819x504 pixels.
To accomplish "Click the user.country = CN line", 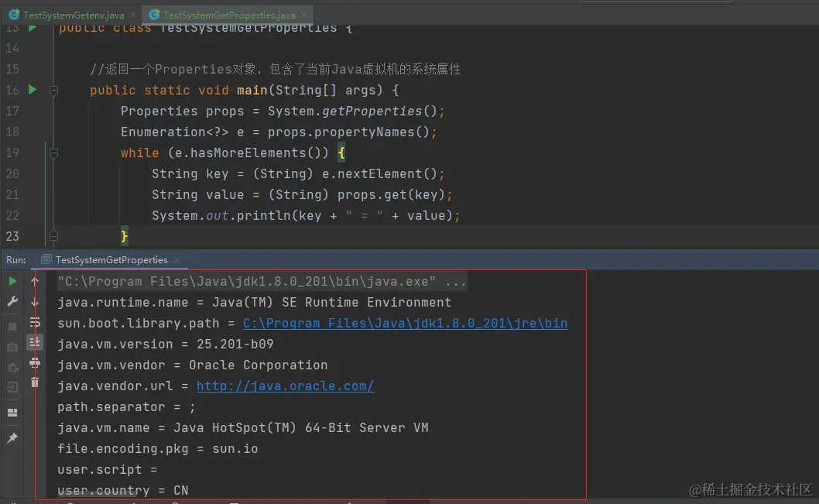I will (123, 490).
